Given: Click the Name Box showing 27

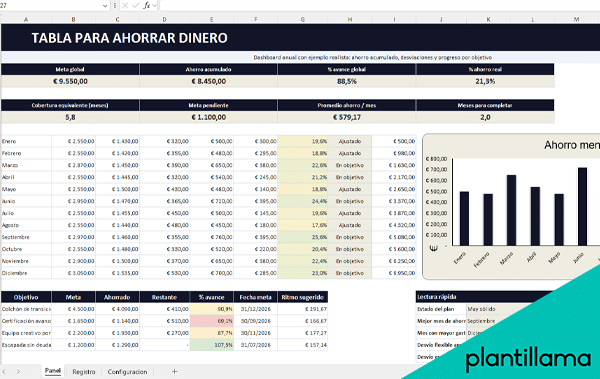Looking at the screenshot, I should 51,6.
